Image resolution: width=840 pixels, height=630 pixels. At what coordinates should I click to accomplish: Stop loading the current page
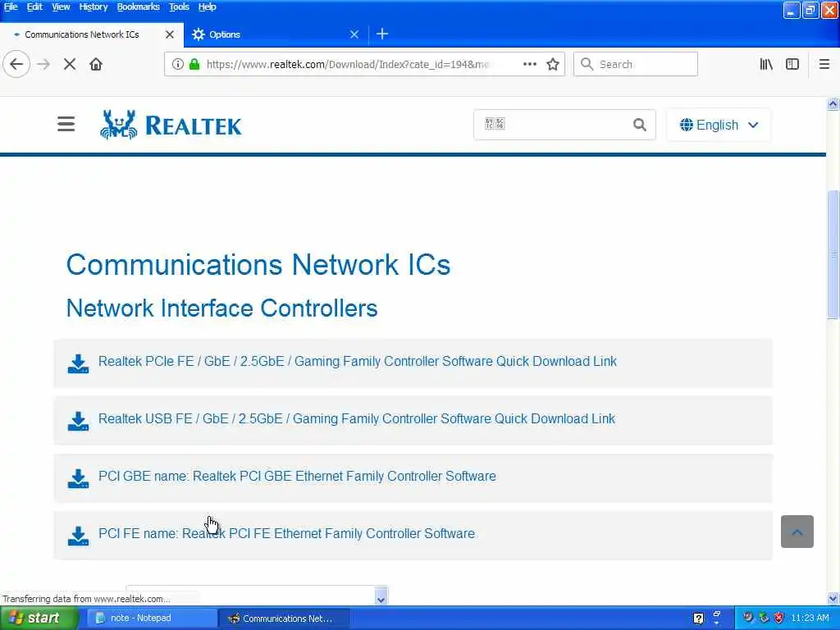70,64
